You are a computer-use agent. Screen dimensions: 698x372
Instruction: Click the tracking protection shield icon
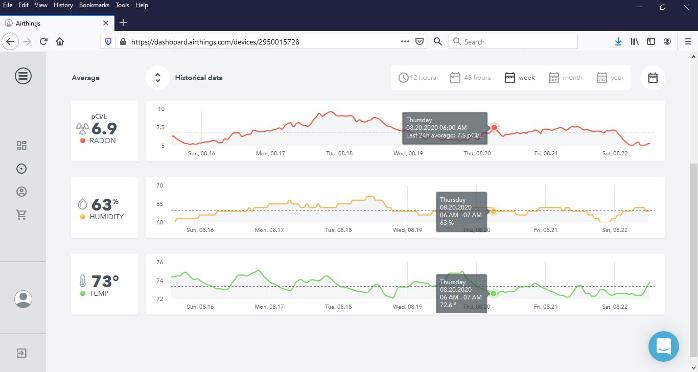click(108, 41)
